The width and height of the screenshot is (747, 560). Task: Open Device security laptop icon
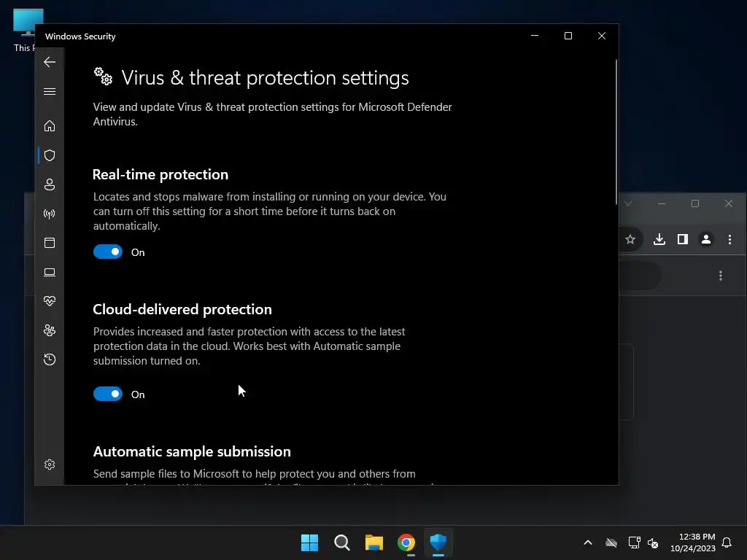coord(50,272)
